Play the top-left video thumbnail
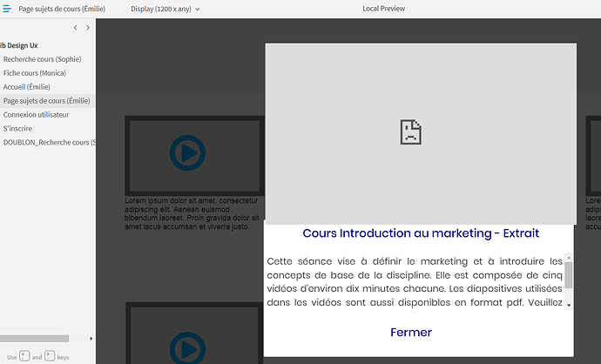Viewport: 601px width, 364px height. click(183, 152)
